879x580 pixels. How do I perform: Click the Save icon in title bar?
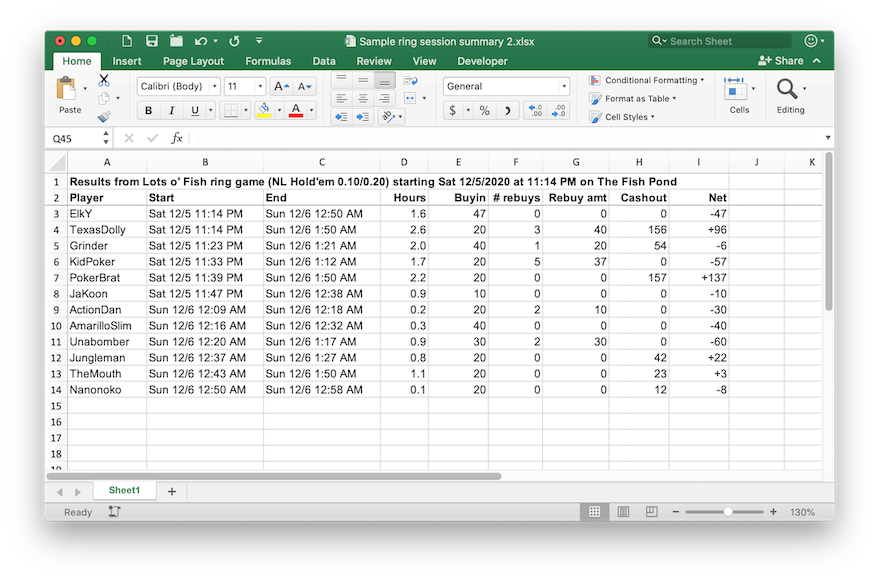coord(152,41)
